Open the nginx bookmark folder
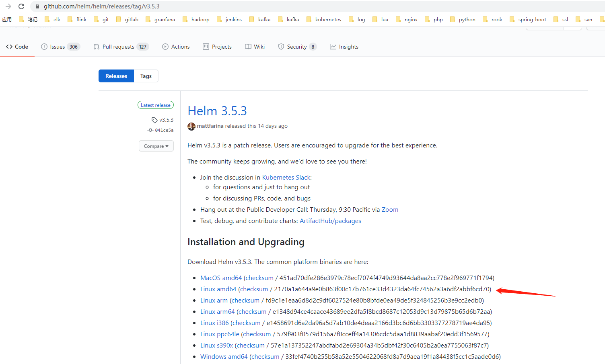The image size is (605, 364). (407, 19)
